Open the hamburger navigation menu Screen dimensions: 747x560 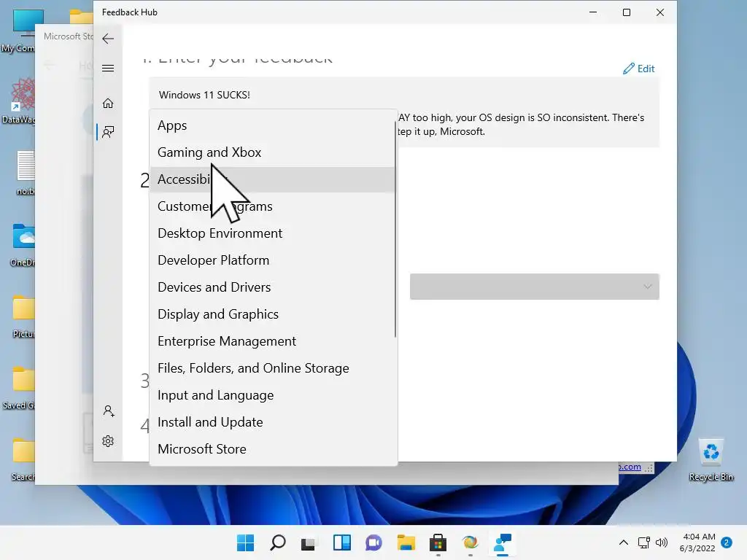coord(108,68)
